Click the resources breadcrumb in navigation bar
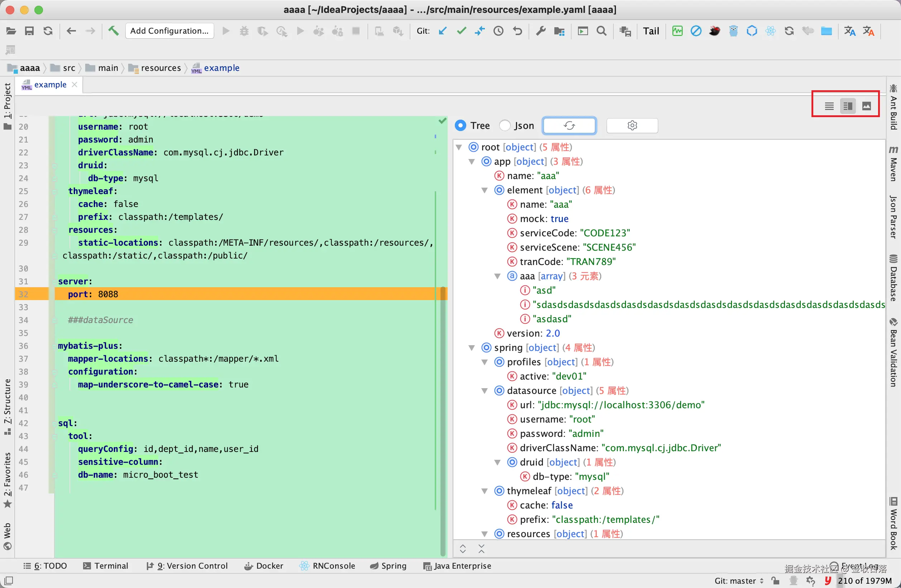 [160, 68]
